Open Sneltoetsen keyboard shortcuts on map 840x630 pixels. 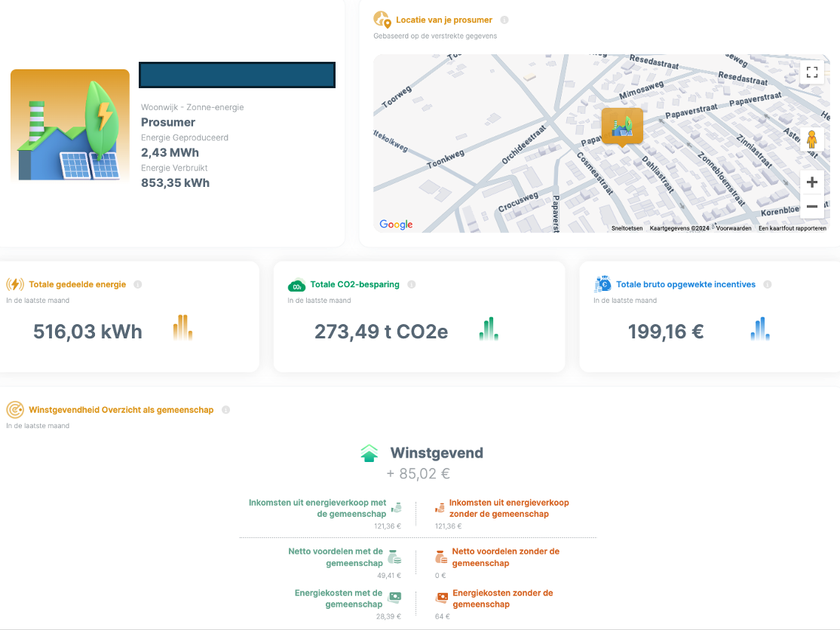pos(627,228)
